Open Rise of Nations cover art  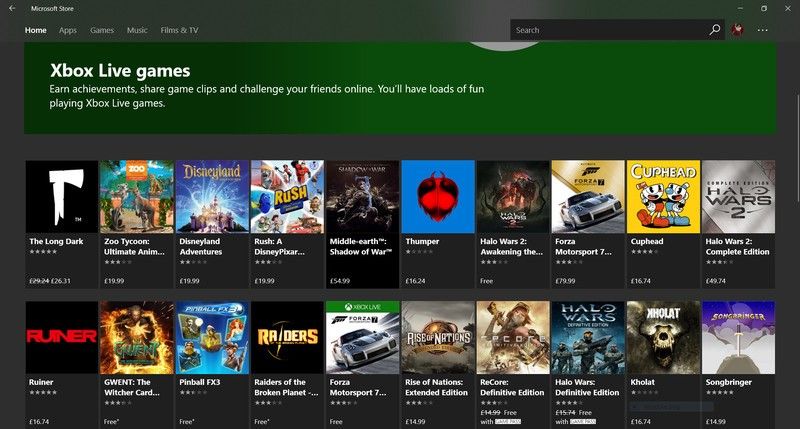(438, 338)
